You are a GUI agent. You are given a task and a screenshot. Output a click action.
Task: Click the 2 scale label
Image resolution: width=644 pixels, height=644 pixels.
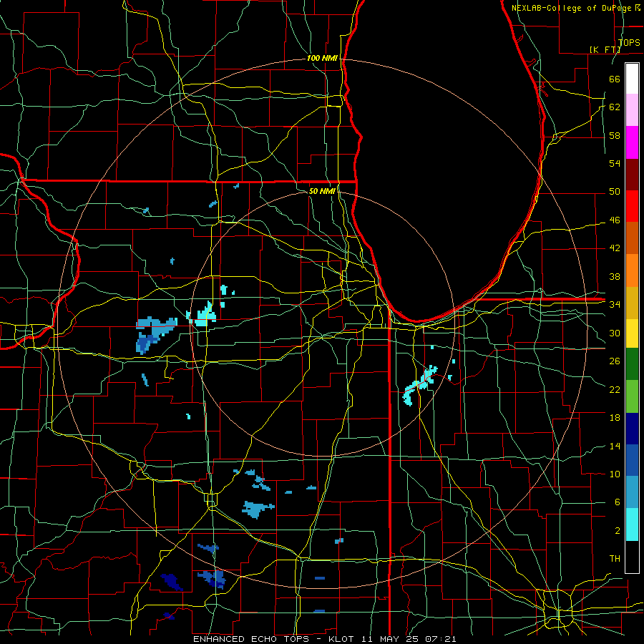(618, 531)
